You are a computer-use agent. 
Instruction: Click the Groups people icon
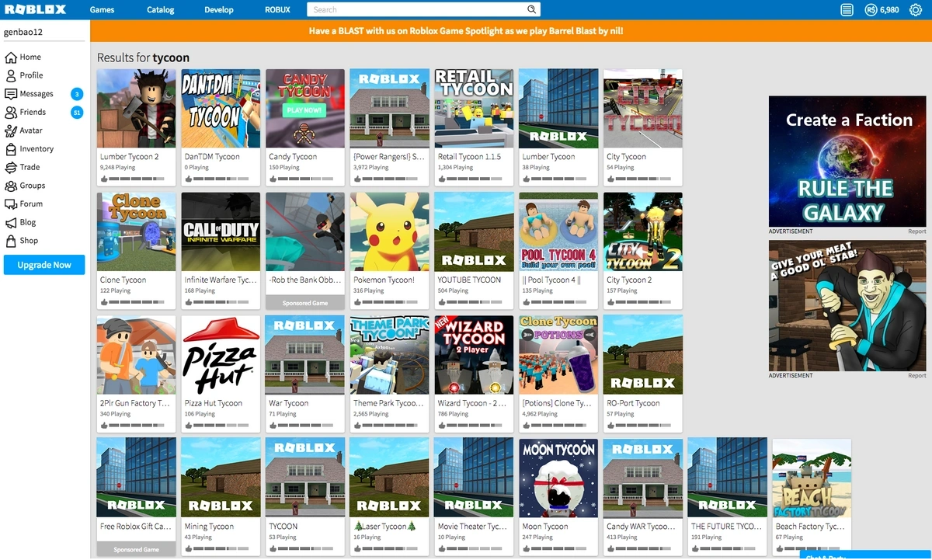coord(11,186)
